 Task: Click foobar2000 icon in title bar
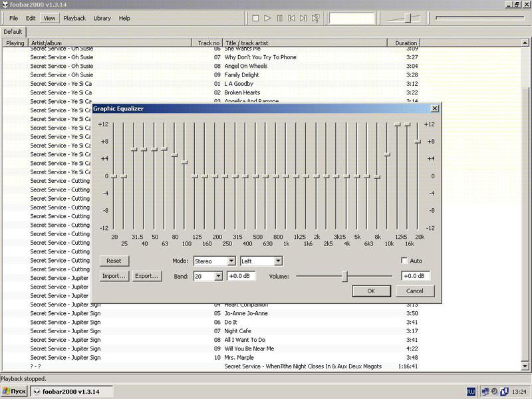tap(5, 4)
